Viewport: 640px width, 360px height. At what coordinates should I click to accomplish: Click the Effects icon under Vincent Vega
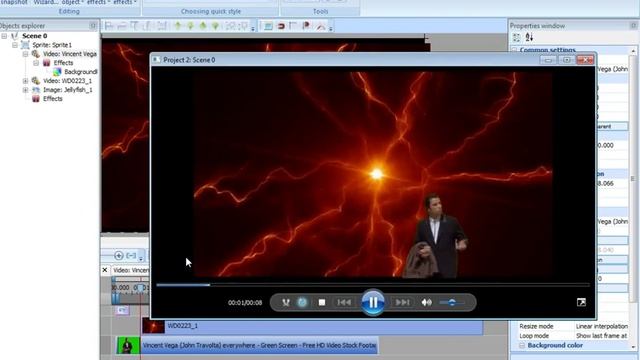click(47, 63)
